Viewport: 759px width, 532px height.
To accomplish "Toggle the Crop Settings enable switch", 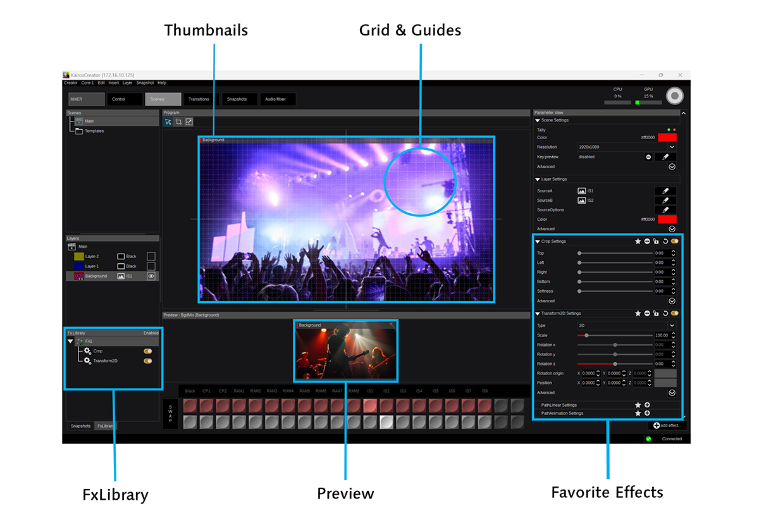I will (675, 242).
